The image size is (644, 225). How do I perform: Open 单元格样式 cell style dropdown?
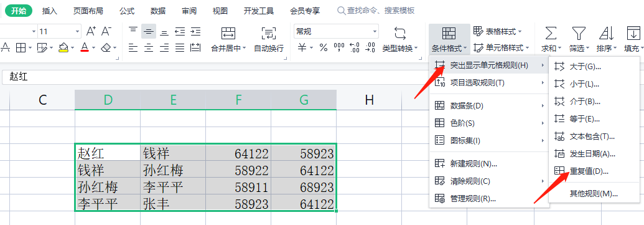tap(501, 48)
